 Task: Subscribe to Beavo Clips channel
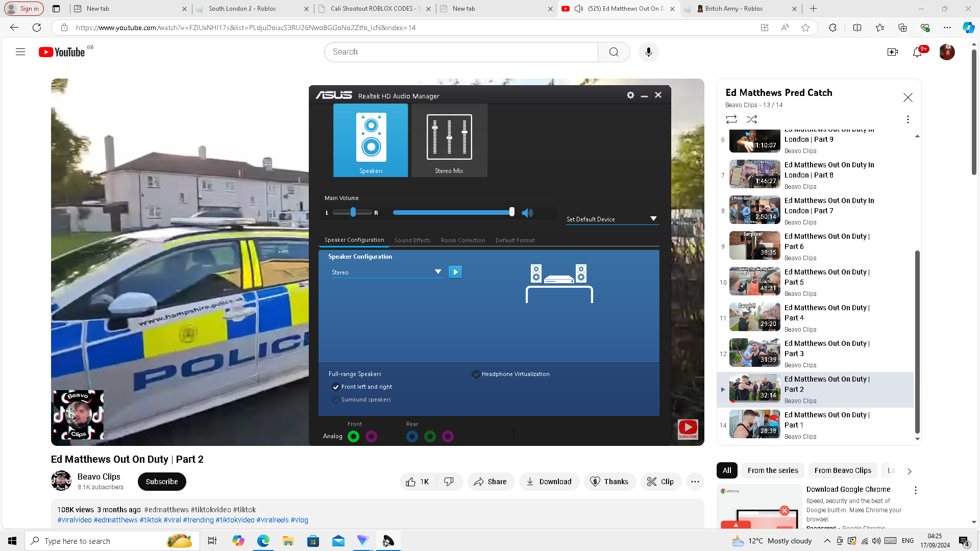(162, 482)
